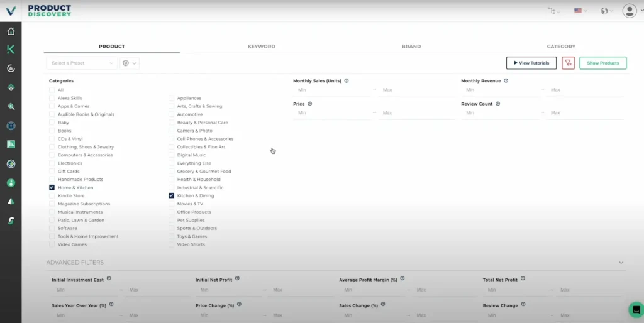Image resolution: width=644 pixels, height=323 pixels.
Task: Check the All categories checkbox
Action: click(x=52, y=90)
